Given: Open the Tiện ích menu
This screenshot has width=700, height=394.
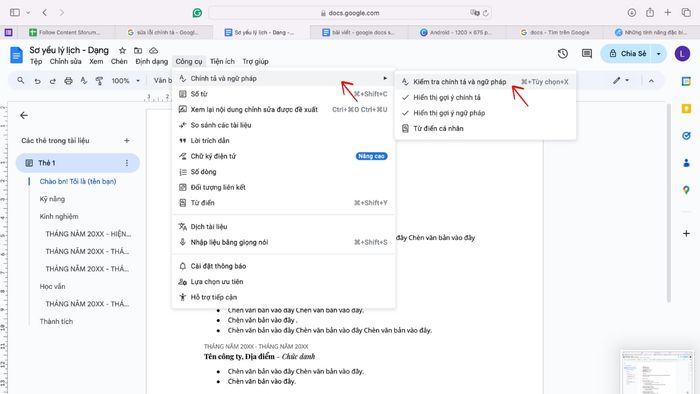Looking at the screenshot, I should 222,62.
